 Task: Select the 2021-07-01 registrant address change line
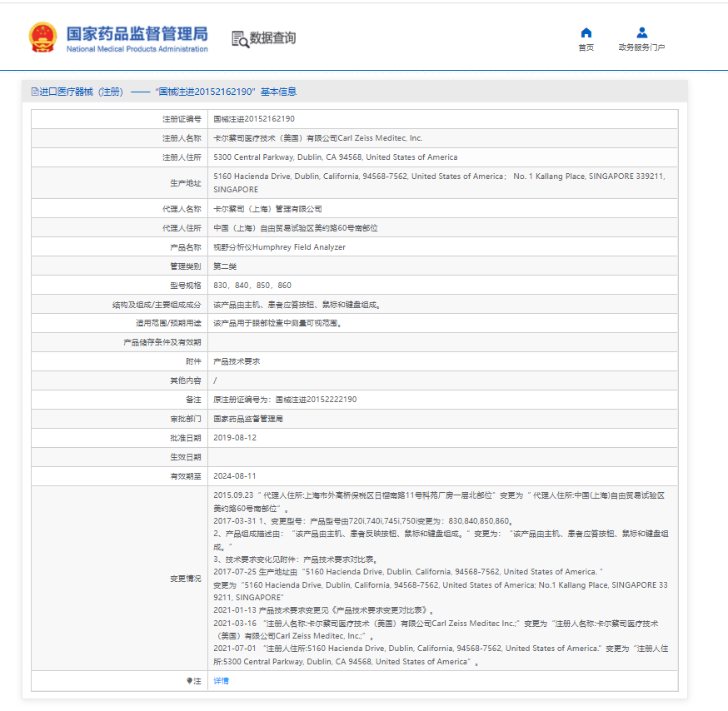(x=441, y=655)
